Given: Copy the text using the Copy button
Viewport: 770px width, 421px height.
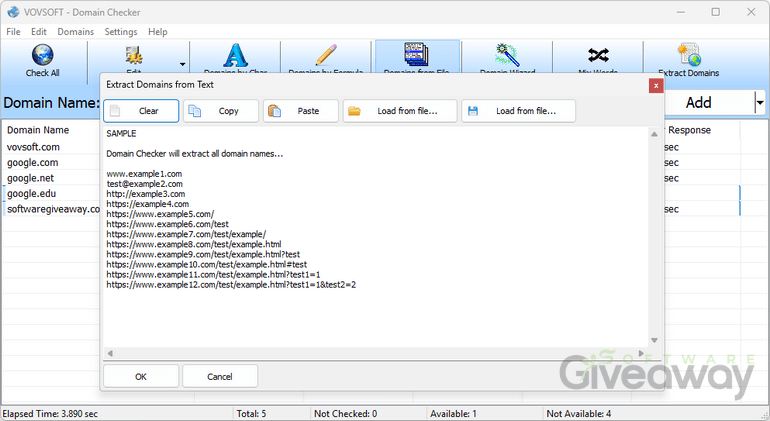Looking at the screenshot, I should click(220, 111).
